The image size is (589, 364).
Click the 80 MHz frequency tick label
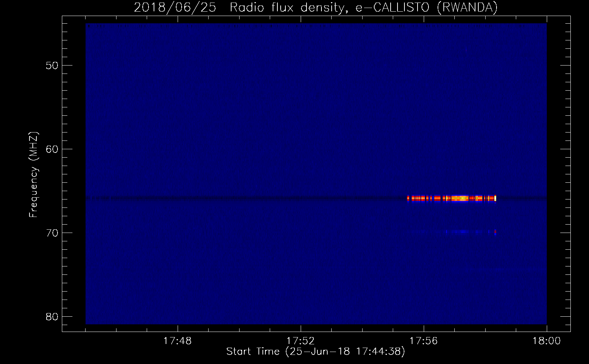click(52, 317)
